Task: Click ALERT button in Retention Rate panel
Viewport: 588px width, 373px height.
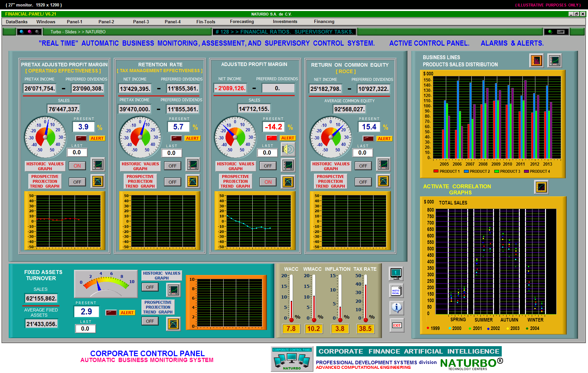Action: (192, 138)
